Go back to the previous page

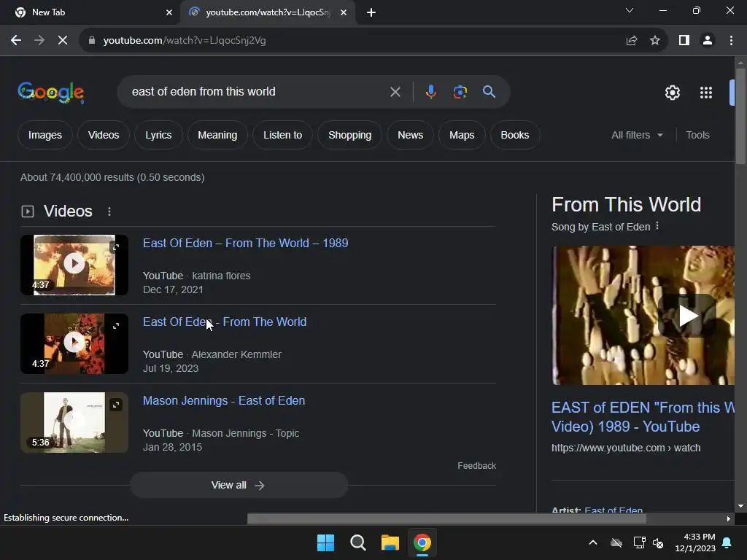(16, 41)
